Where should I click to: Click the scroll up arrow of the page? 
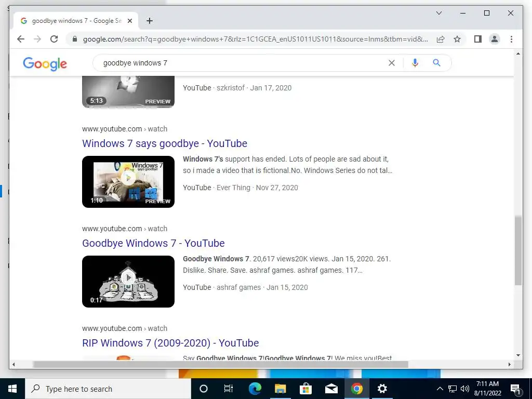pos(518,54)
